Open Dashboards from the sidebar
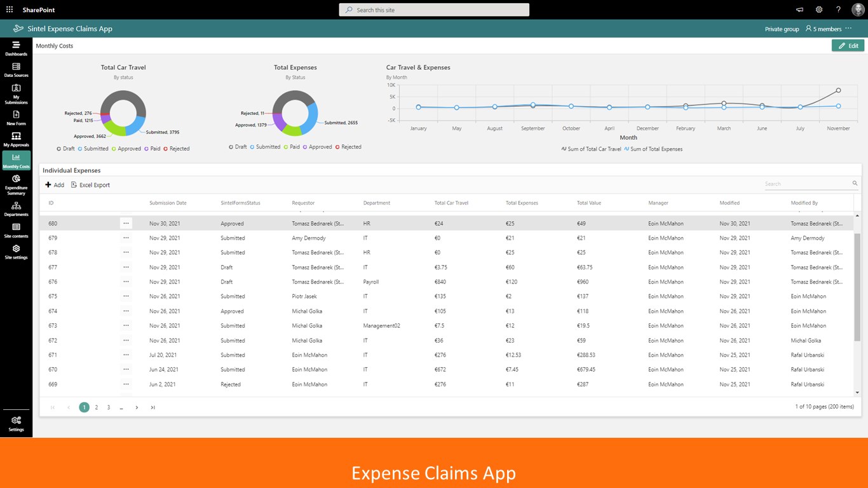 coord(16,49)
